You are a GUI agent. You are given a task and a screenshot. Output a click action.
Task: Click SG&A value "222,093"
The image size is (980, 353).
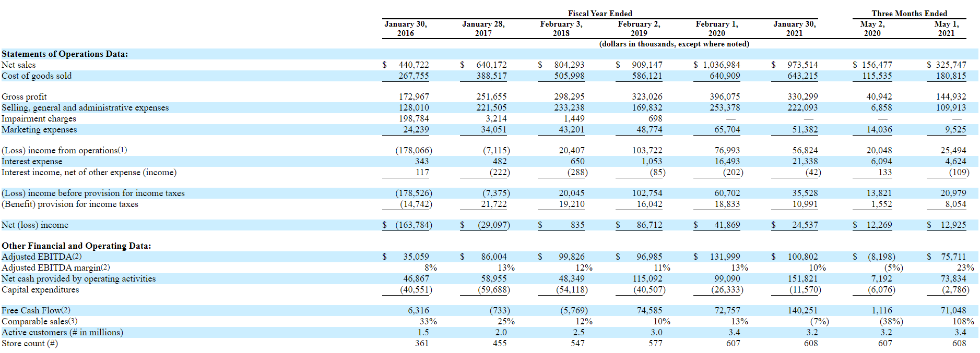click(x=803, y=107)
